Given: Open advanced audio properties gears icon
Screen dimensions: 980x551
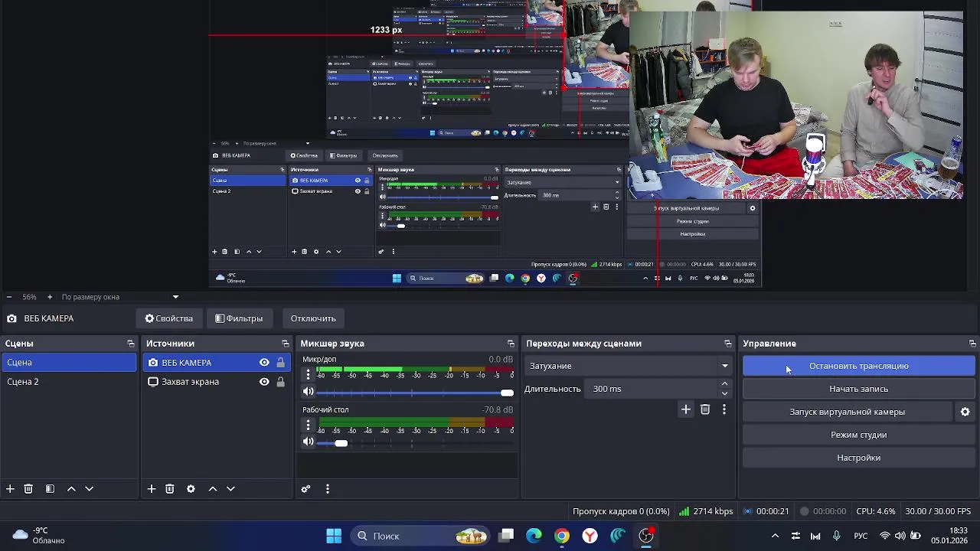Looking at the screenshot, I should pos(305,488).
